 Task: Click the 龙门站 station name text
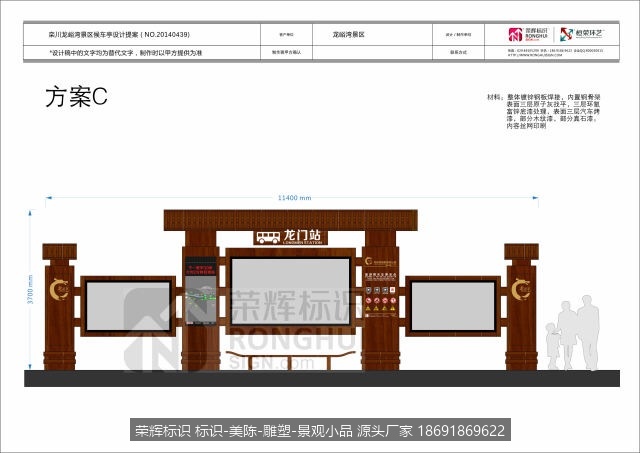tap(302, 235)
